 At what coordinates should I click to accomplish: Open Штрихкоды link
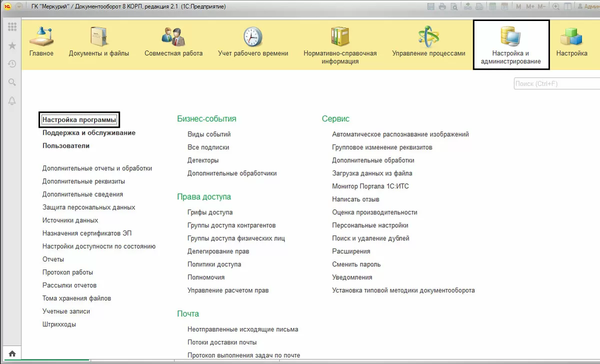point(59,324)
